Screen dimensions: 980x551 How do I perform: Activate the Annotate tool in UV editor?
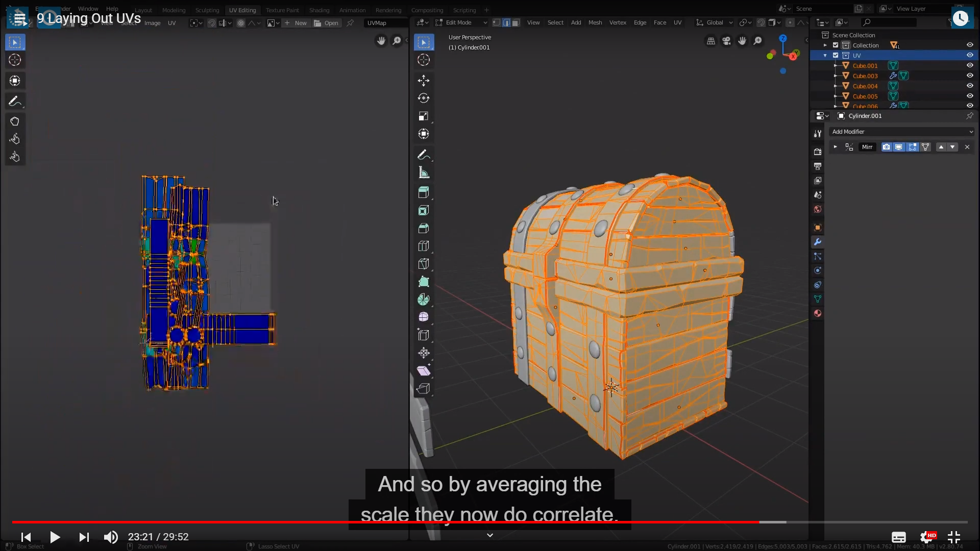[15, 101]
